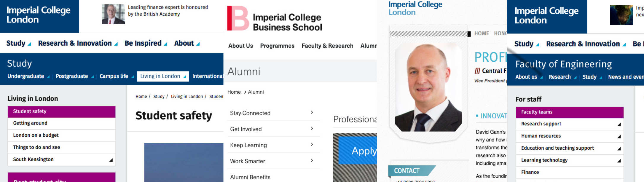Open the Be Inspired dropdown menu
This screenshot has height=182, width=644.
(146, 43)
